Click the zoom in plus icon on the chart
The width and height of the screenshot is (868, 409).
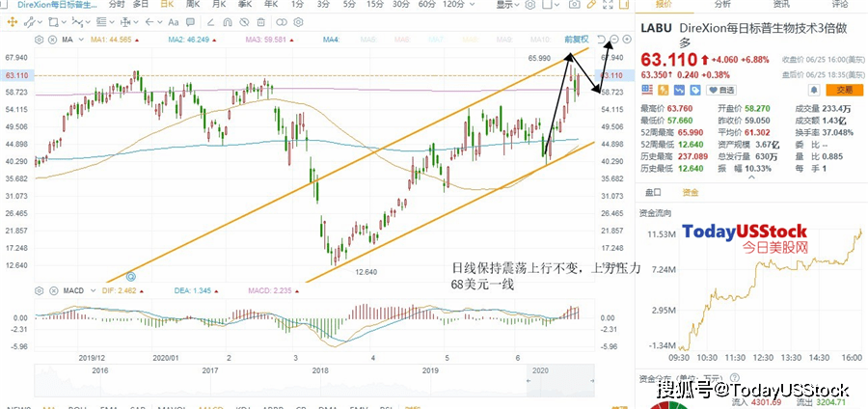[627, 40]
